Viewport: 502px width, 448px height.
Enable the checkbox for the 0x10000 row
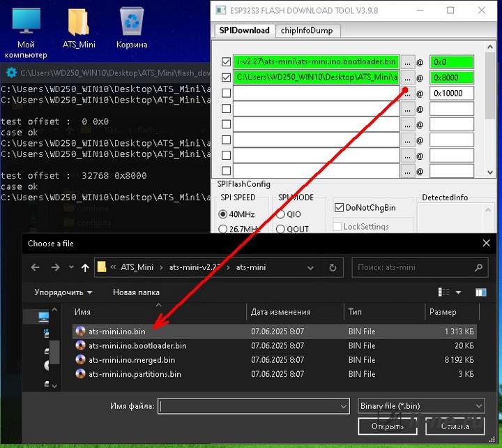point(226,93)
